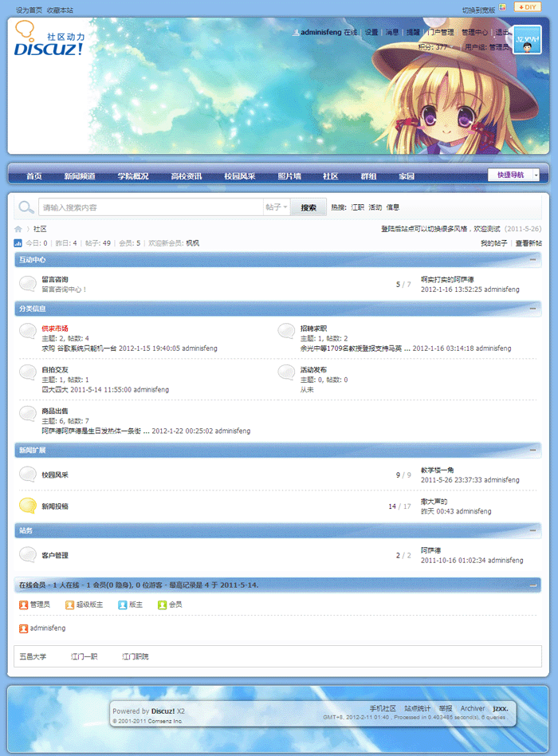Screen dimensions: 558x756
Task: Open the 家园 nav tab
Action: 407,176
